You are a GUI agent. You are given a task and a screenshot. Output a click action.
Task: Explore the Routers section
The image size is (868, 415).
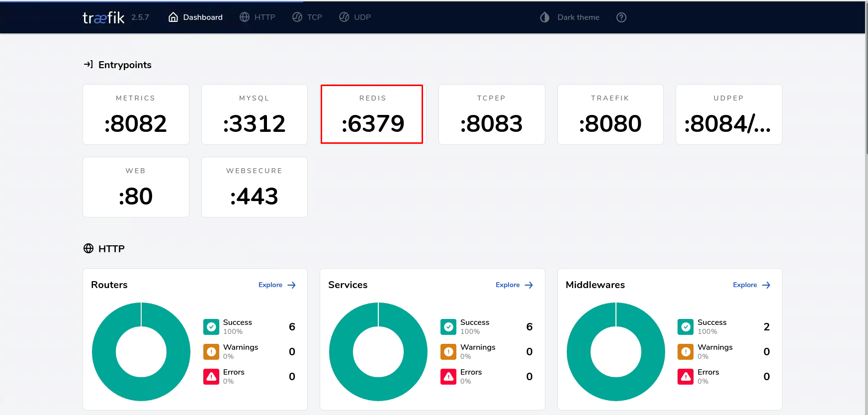(x=277, y=285)
